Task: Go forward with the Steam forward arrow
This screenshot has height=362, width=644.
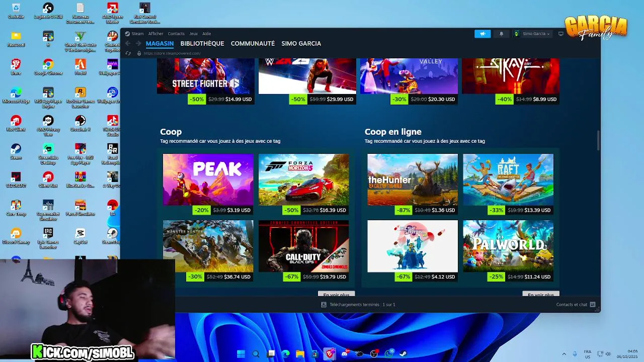Action: coord(138,44)
